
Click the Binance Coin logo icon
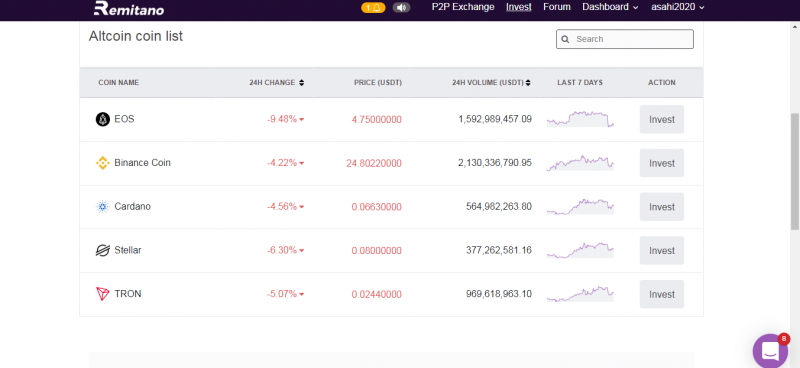coord(103,163)
